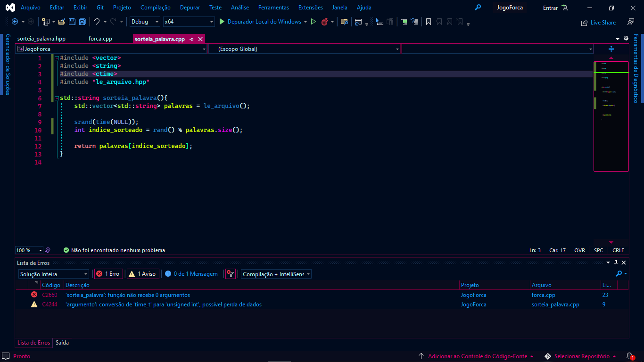This screenshot has height=362, width=644.
Task: Open the JogoForca project scope dropdown
Action: 111,49
